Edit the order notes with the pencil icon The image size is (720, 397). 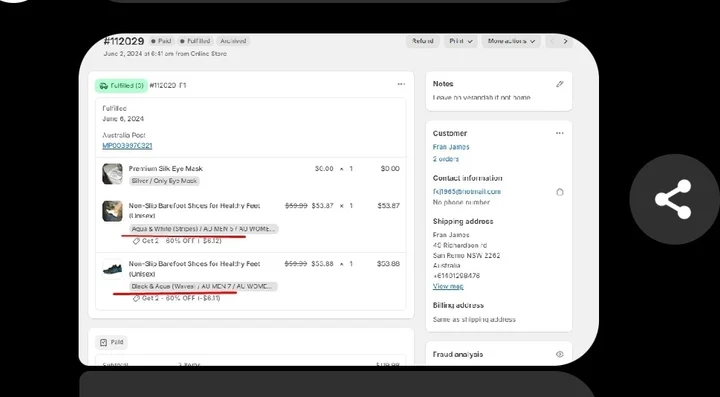[559, 84]
